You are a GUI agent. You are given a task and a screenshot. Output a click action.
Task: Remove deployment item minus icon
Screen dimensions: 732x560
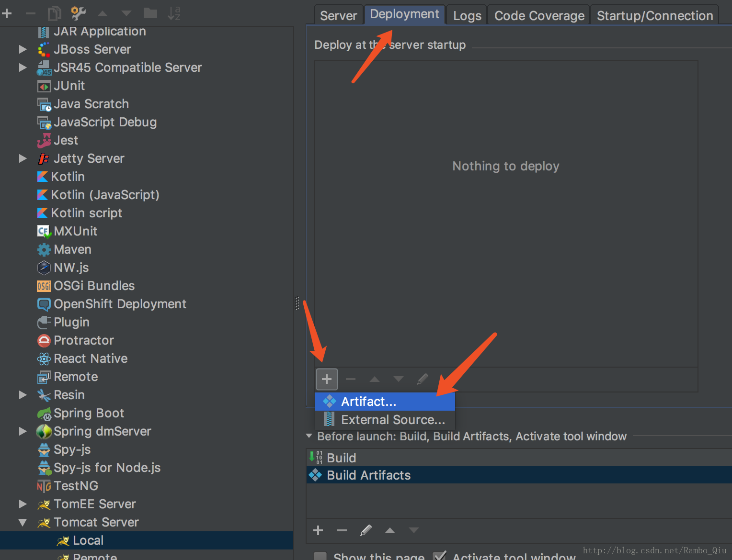click(351, 379)
